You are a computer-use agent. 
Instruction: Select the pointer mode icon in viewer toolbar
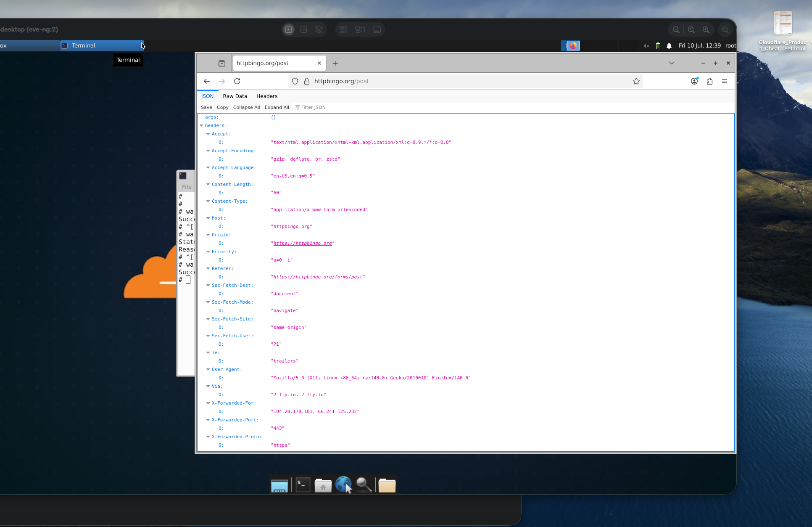(289, 30)
